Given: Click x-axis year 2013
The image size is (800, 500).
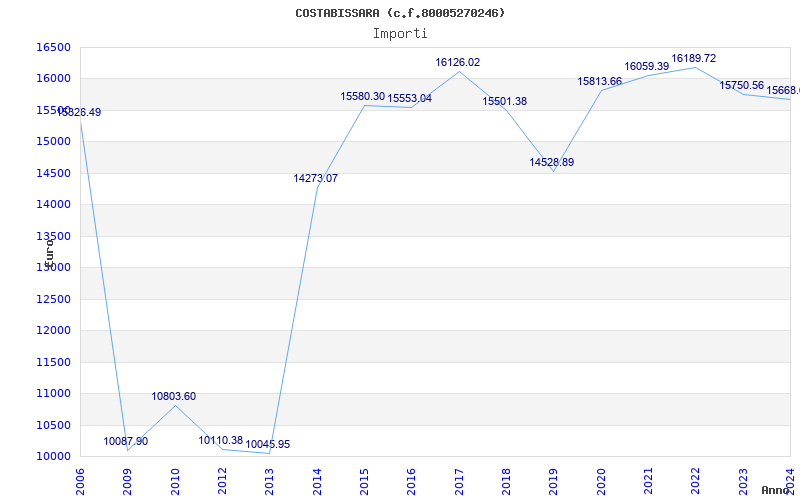Looking at the screenshot, I should [x=269, y=481].
